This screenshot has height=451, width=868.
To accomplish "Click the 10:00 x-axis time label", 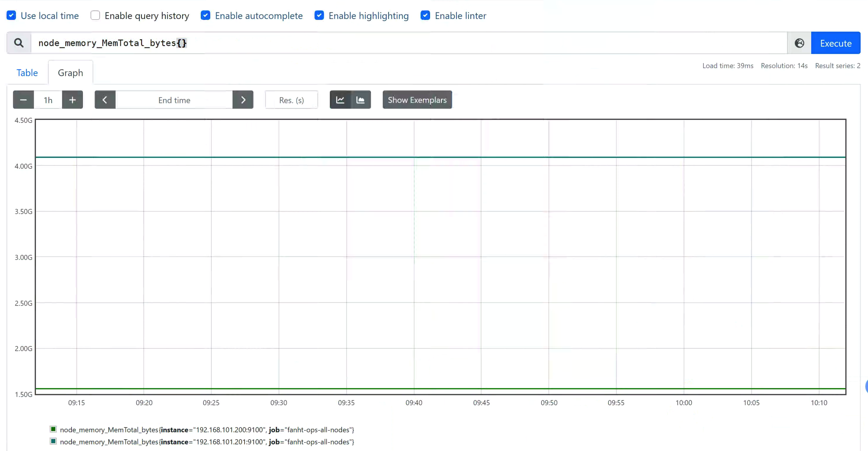I will pyautogui.click(x=684, y=403).
